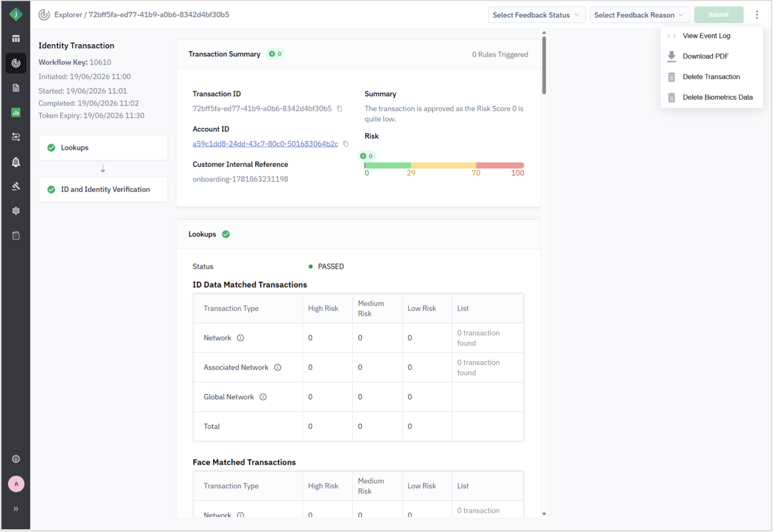Copy the Account ID value
Viewport: 774px width, 532px height.
[346, 144]
